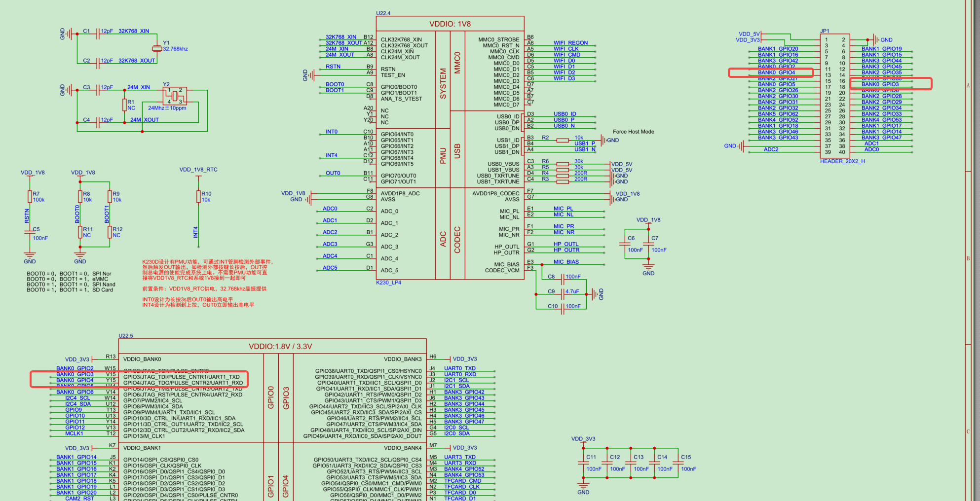Select the VDDIO: 1V8 block title
This screenshot has width=980, height=501.
(x=450, y=24)
